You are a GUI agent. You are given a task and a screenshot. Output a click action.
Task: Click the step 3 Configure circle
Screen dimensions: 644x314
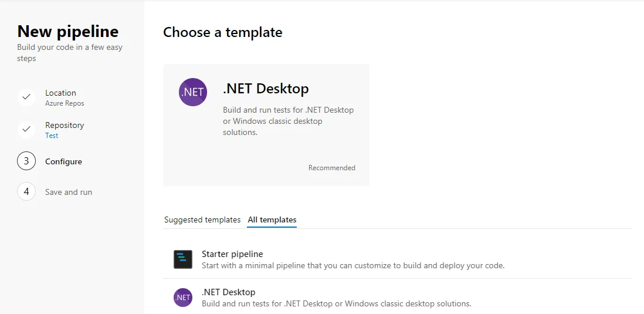point(26,161)
